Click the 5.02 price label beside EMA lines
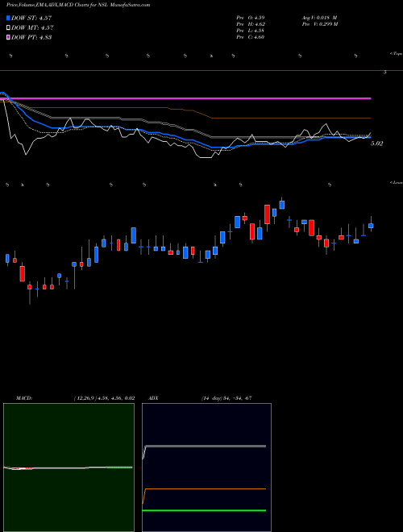This screenshot has width=403, height=532. click(376, 143)
